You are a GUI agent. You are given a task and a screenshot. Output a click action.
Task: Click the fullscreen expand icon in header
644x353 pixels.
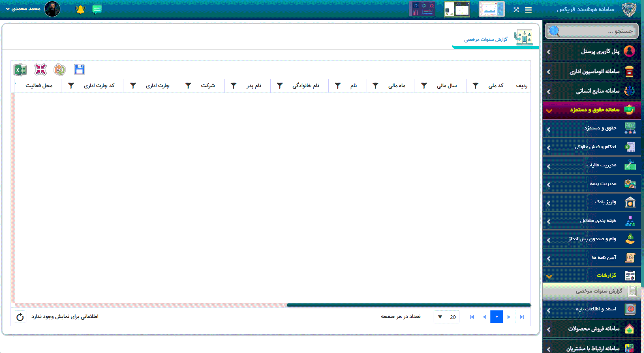[516, 10]
